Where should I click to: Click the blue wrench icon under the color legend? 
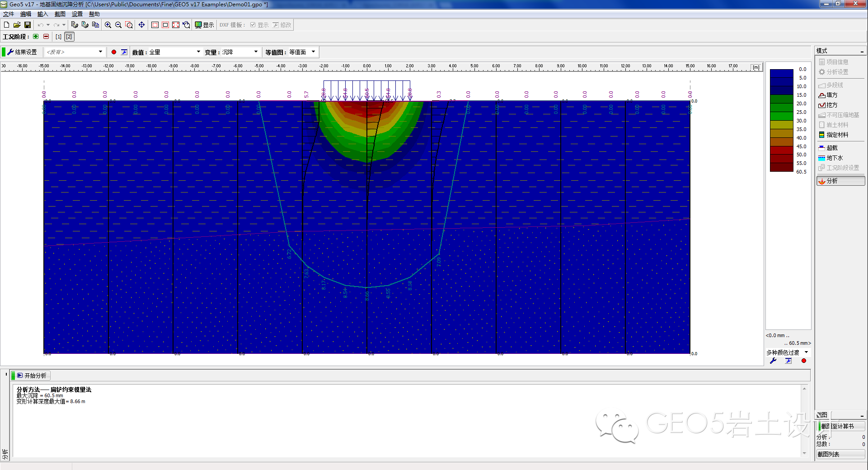tap(773, 361)
